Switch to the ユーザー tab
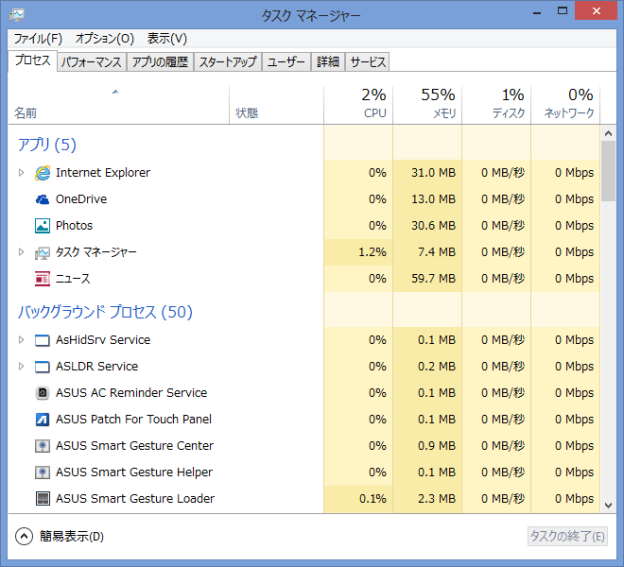 click(286, 62)
